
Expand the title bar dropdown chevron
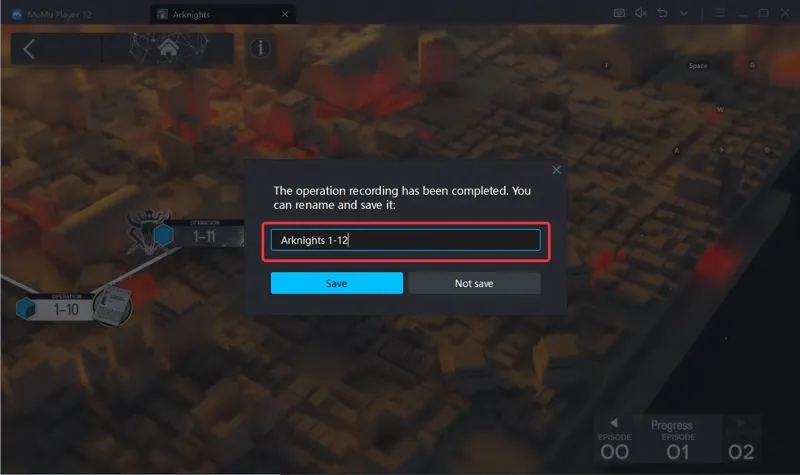pos(684,13)
